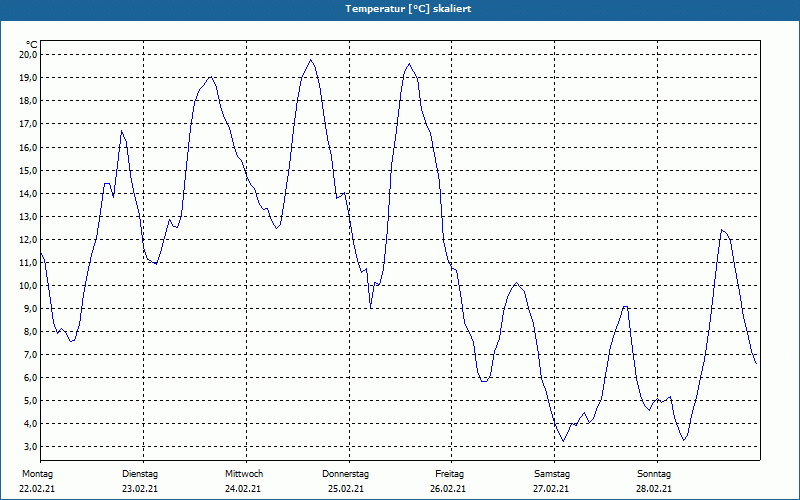Select the 13,0 y-axis label

tap(28, 216)
